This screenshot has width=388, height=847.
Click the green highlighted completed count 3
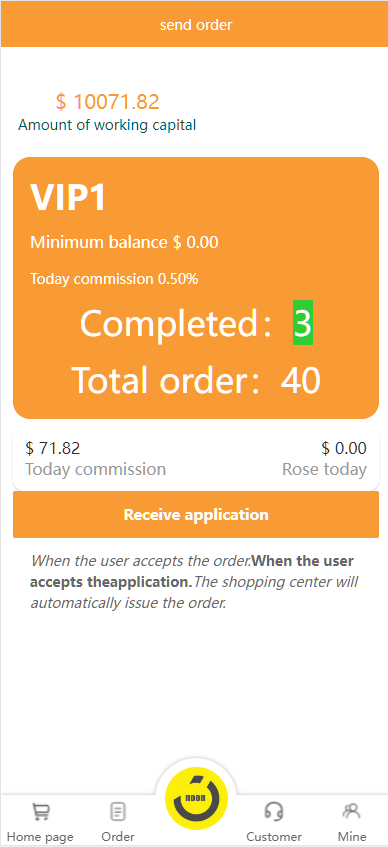click(x=303, y=322)
